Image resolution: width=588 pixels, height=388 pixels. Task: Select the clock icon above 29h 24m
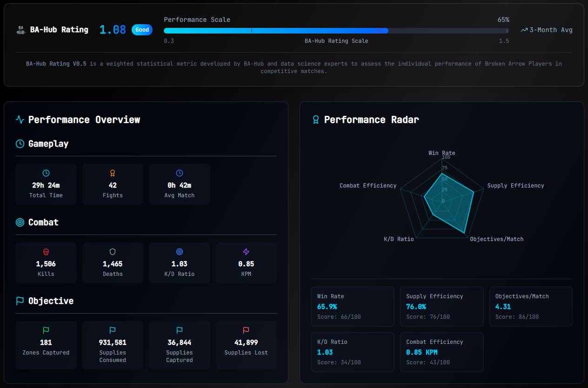click(46, 173)
